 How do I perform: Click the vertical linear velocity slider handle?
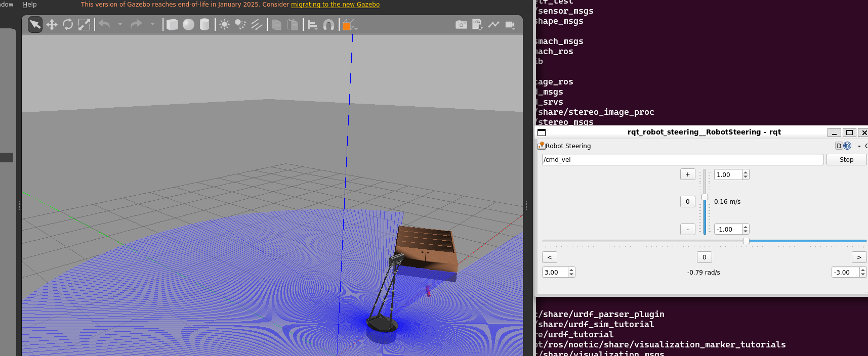tap(705, 197)
